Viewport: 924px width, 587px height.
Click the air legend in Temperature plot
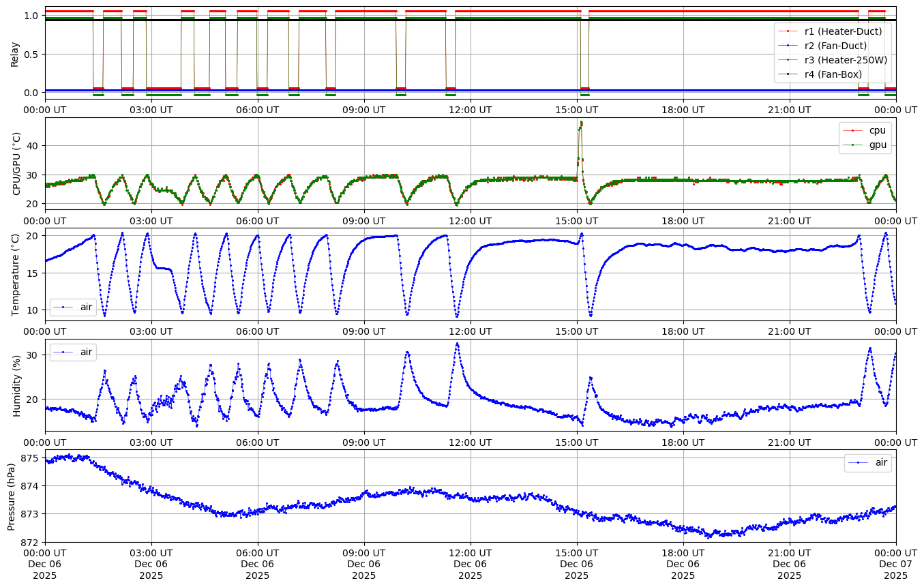tap(86, 307)
